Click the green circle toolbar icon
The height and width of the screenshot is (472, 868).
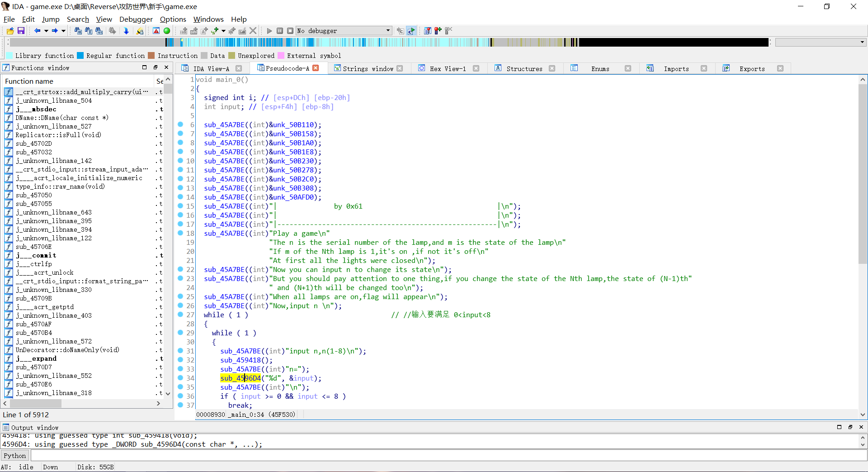167,31
